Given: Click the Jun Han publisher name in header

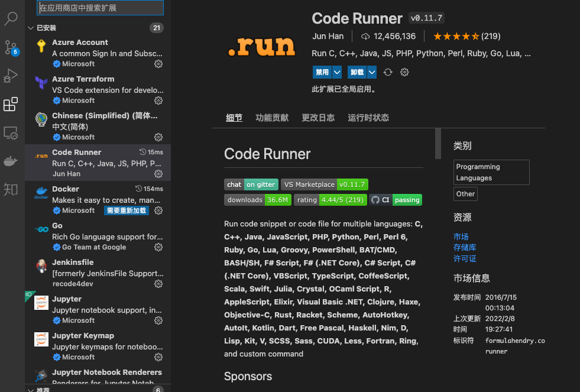Looking at the screenshot, I should (x=328, y=36).
